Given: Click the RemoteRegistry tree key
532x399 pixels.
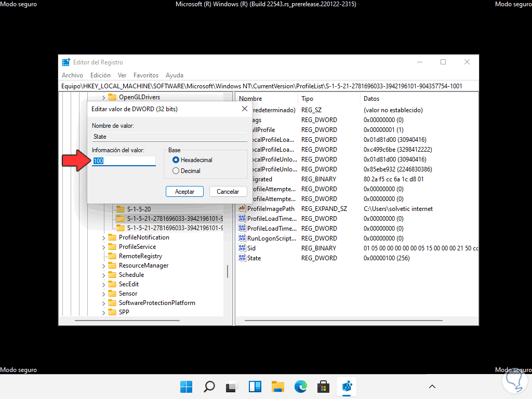Looking at the screenshot, I should coord(140,256).
